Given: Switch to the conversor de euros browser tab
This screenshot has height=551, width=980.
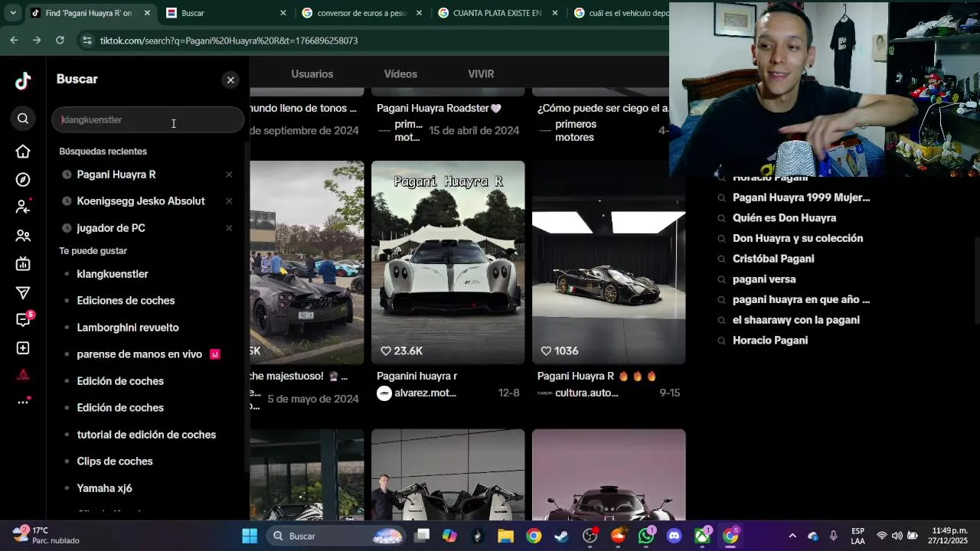Looking at the screenshot, I should pos(363,13).
